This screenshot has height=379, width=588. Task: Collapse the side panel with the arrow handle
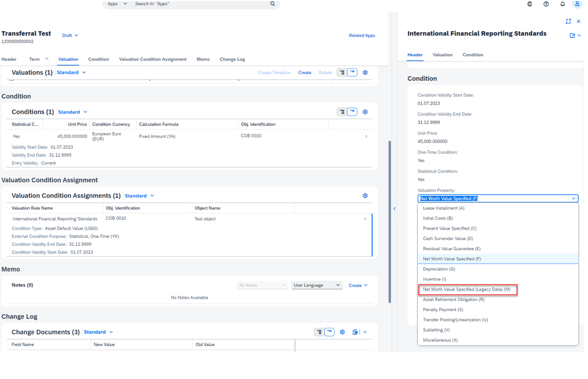(394, 209)
